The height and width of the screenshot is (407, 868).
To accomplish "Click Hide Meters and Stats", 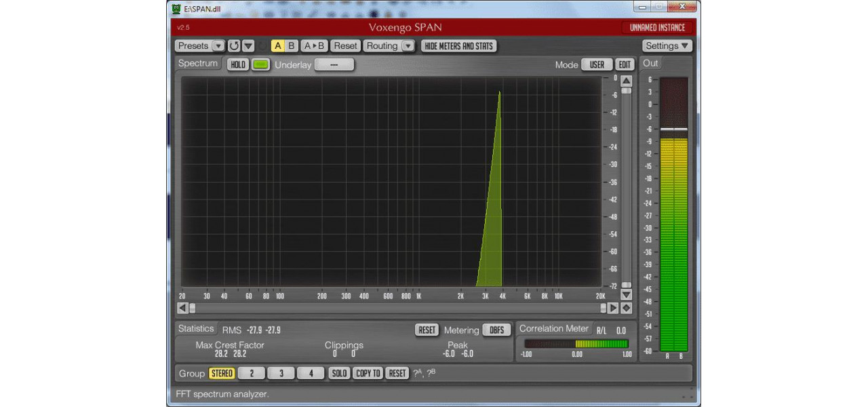I will 459,46.
